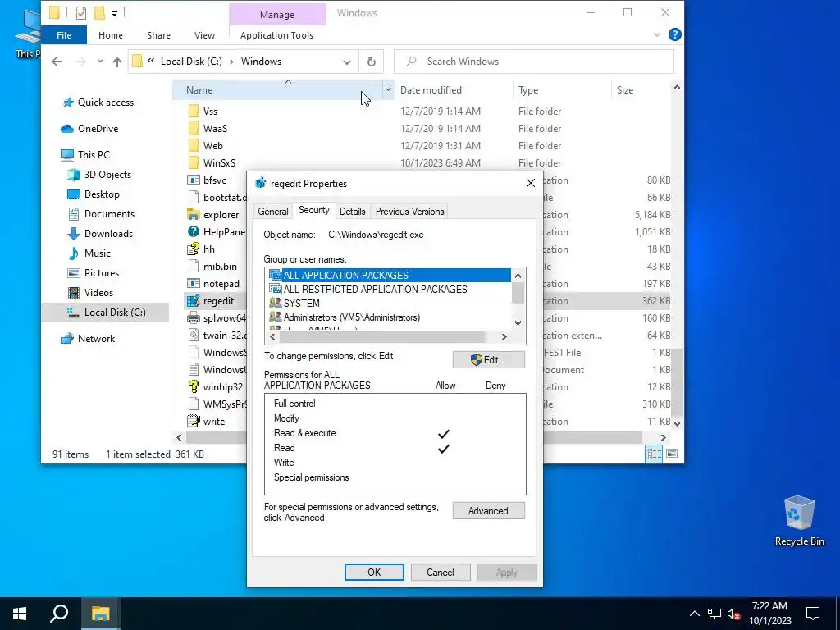Select SYSTEM in group list
Viewport: 840px width, 630px height.
(x=390, y=304)
